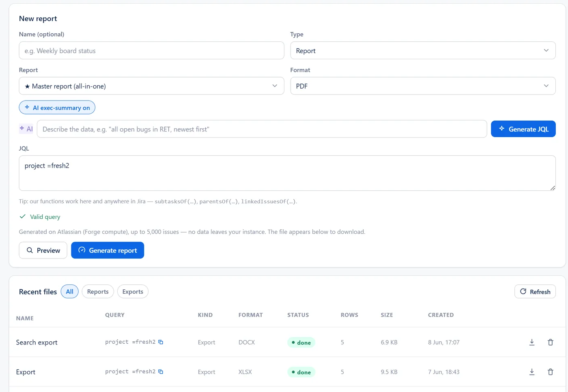
Task: Click the 9.5 KB size value
Action: [389, 372]
